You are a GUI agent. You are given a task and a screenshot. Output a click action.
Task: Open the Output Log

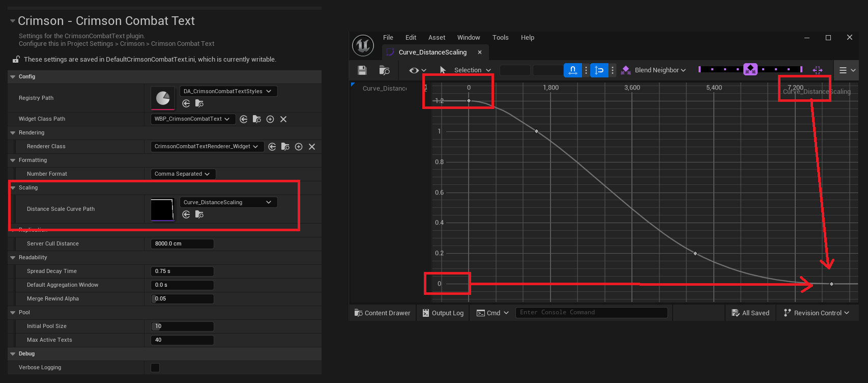[x=443, y=313]
